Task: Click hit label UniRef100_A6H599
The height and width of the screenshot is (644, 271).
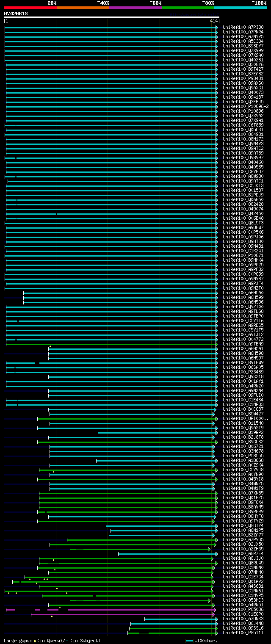Action: 243,297
